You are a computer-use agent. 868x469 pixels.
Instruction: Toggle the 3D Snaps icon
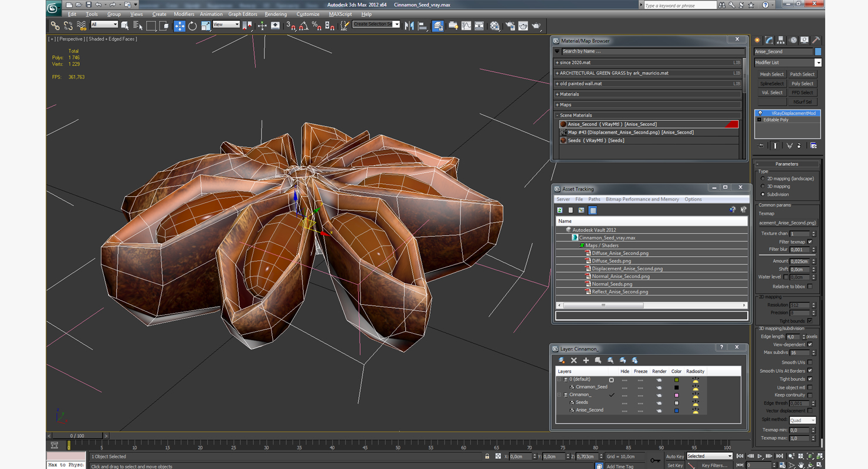click(291, 26)
